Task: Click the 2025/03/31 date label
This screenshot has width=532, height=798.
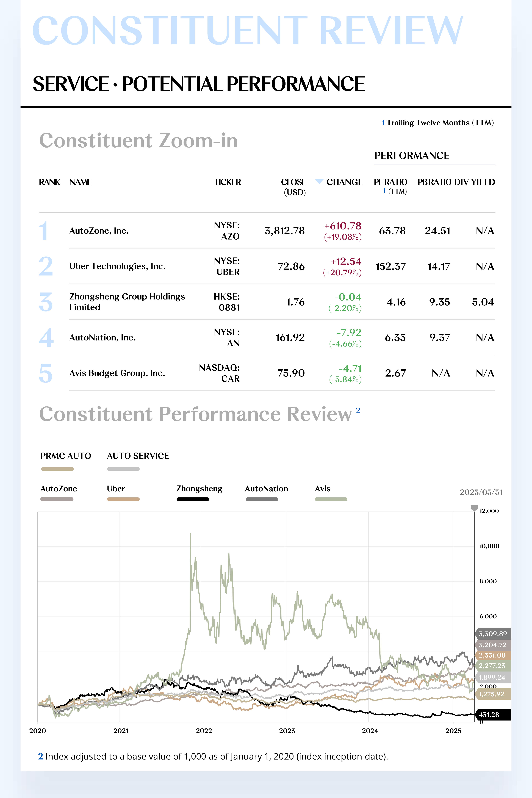Action: 481,492
